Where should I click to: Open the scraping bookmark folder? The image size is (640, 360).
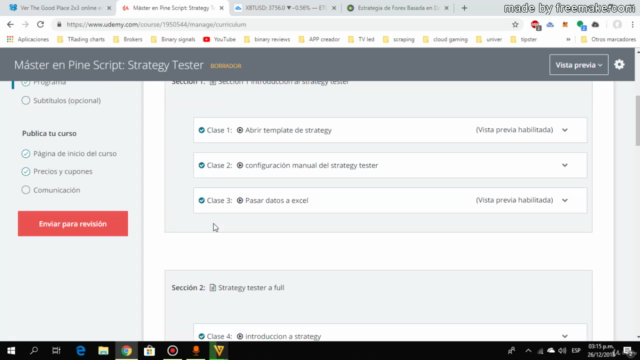399,39
